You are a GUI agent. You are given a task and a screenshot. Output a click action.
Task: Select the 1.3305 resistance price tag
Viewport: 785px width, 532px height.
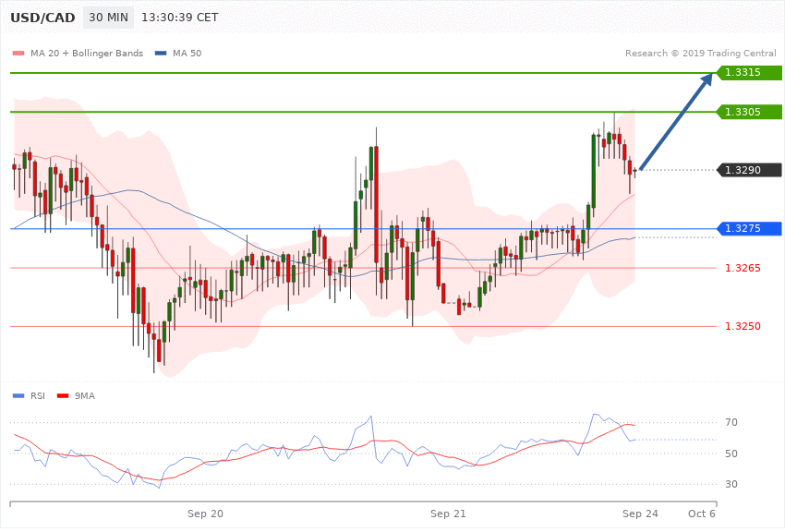(750, 112)
